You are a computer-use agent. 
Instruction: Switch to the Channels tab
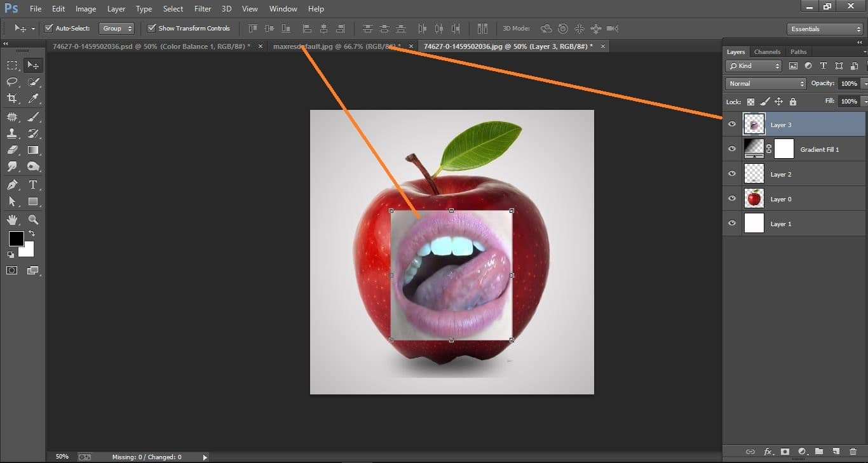[767, 51]
